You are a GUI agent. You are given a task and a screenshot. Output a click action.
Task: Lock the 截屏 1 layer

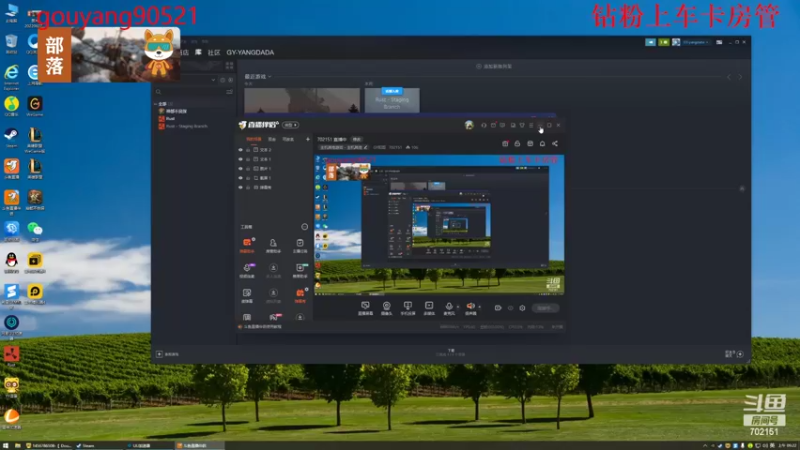click(x=248, y=178)
